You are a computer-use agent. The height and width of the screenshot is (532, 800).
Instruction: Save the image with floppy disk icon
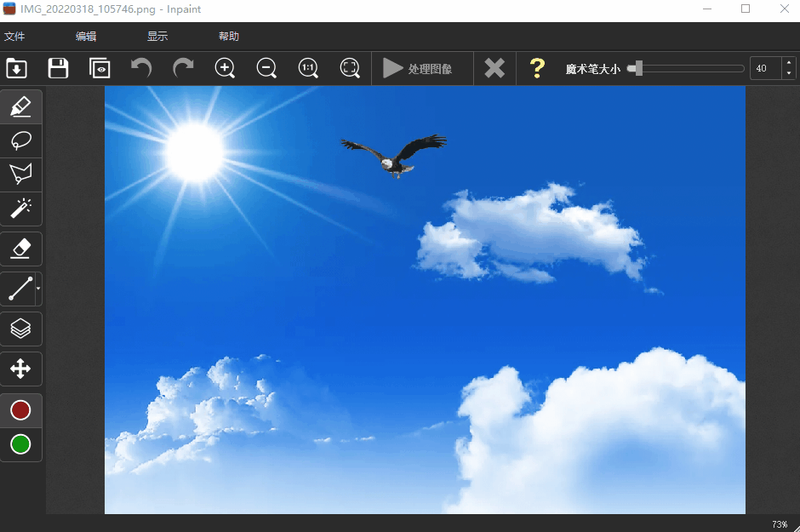[58, 68]
